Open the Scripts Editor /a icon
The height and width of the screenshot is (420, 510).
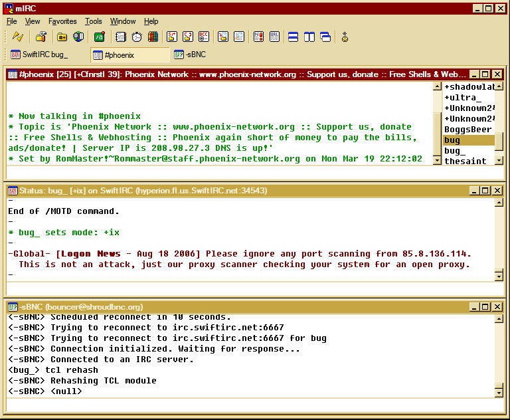coord(100,37)
